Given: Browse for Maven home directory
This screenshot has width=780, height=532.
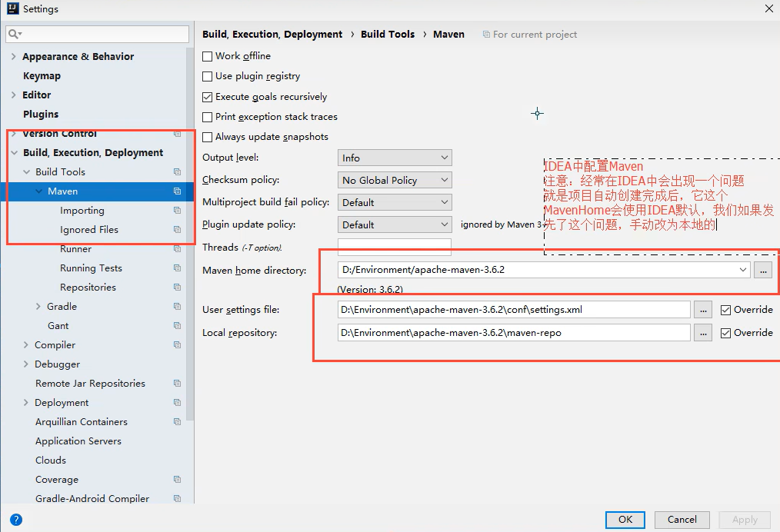Looking at the screenshot, I should click(x=763, y=270).
